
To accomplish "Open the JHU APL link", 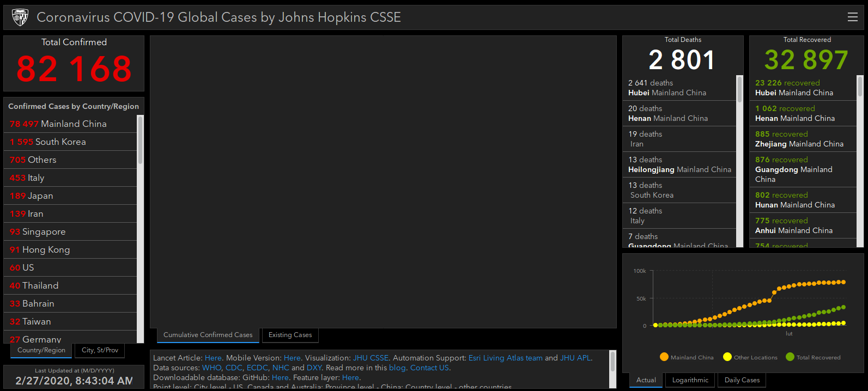I will point(575,358).
